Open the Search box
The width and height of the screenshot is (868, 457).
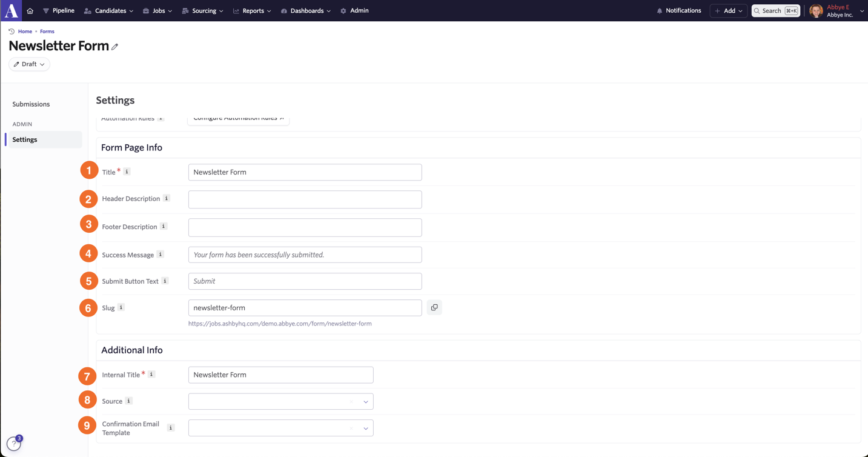coord(776,11)
